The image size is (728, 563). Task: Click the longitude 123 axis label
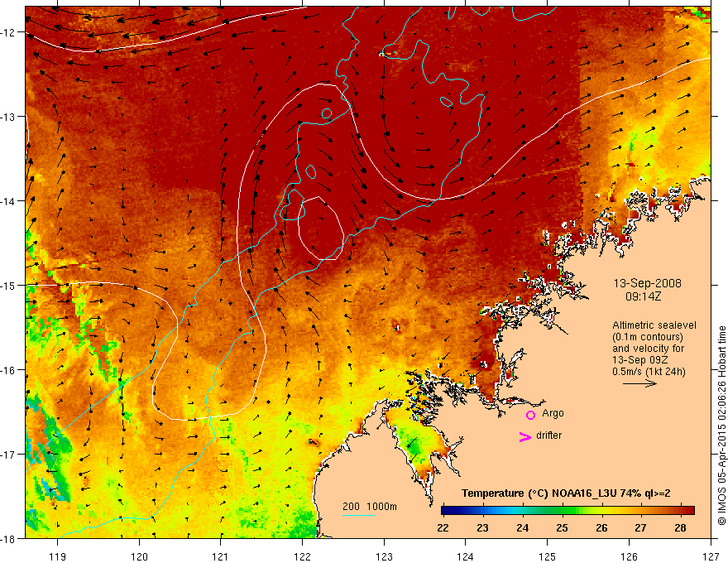(x=384, y=556)
